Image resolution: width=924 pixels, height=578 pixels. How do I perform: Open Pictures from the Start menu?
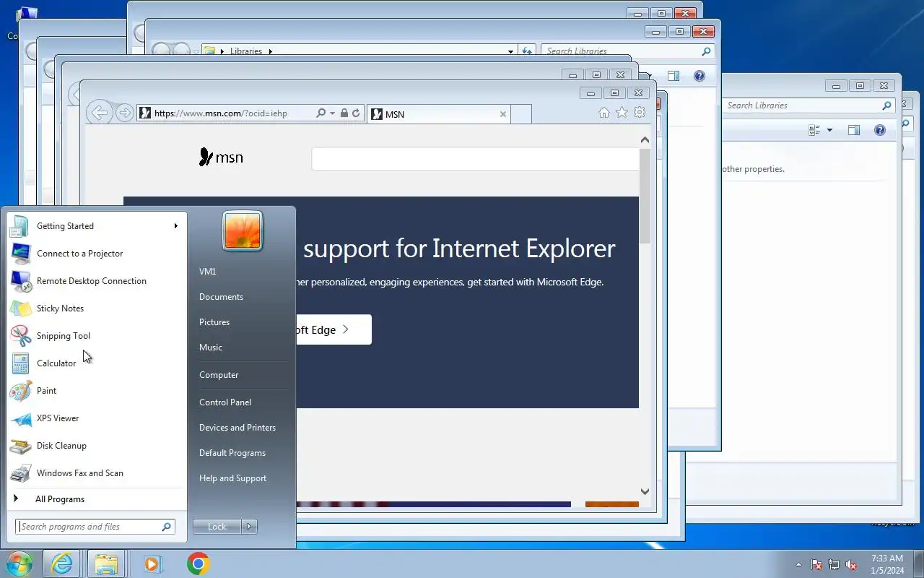[x=214, y=322]
